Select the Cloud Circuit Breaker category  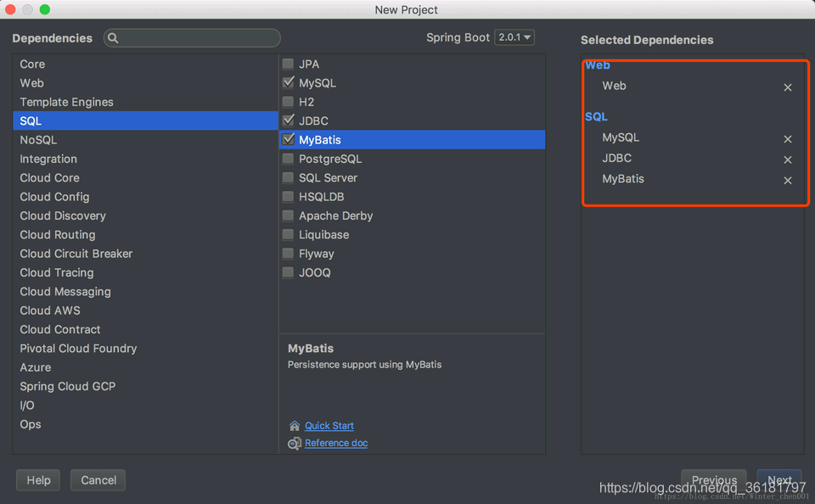[x=145, y=254]
